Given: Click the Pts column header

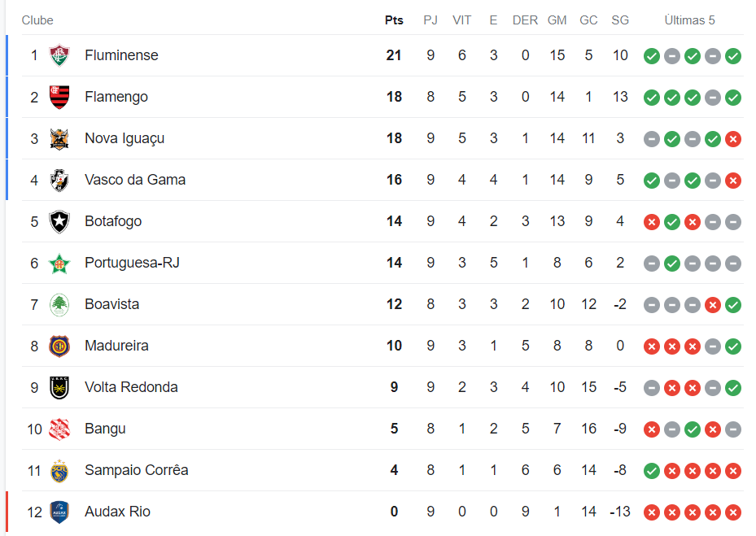Looking at the screenshot, I should [x=394, y=20].
